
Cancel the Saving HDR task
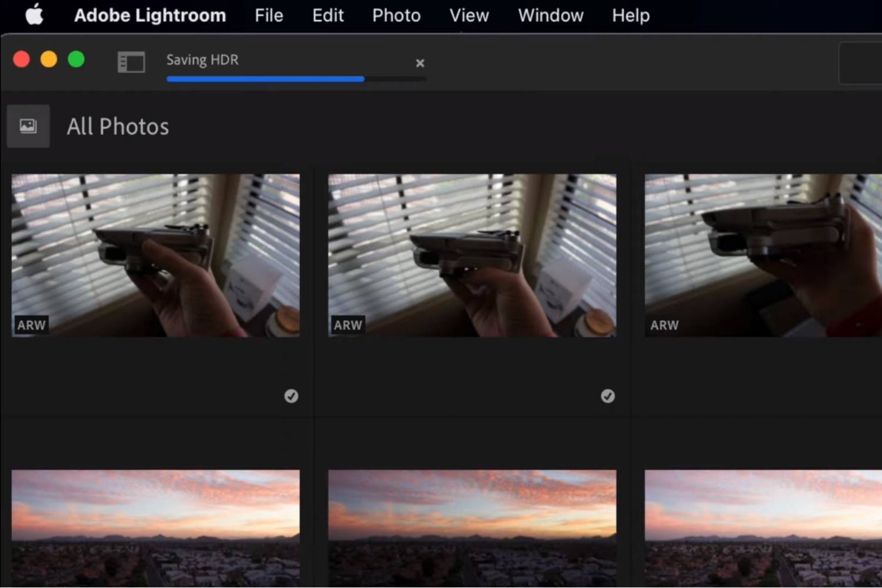pyautogui.click(x=420, y=63)
